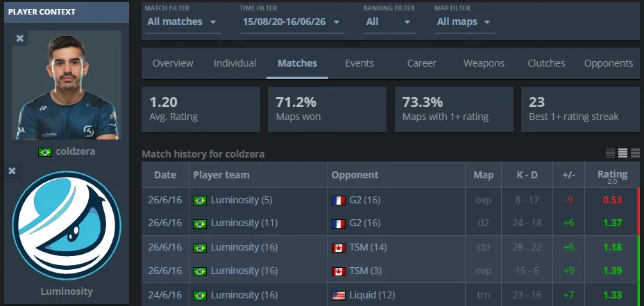644x306 pixels.
Task: Click the 1.18 rating value
Action: click(612, 248)
